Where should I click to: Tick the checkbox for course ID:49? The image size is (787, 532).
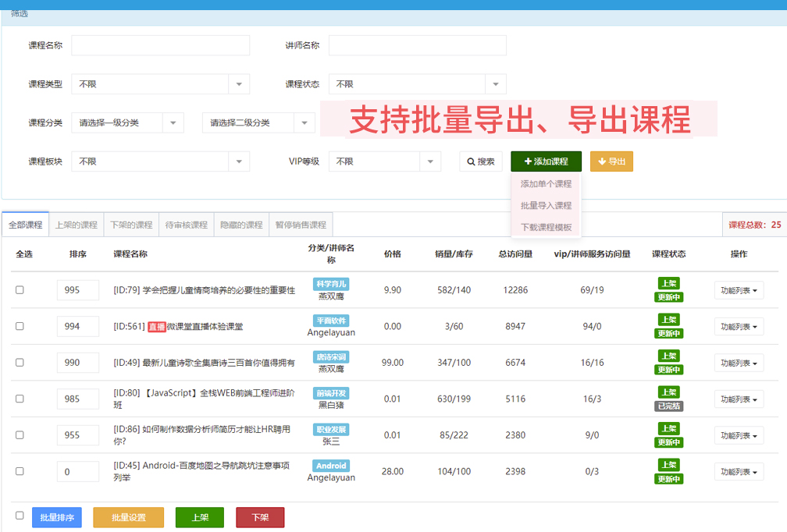tap(20, 363)
